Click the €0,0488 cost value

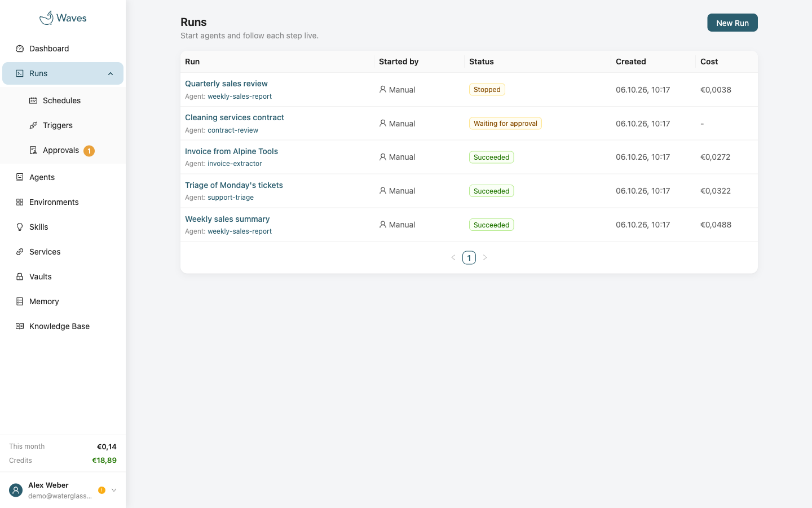[x=716, y=225]
